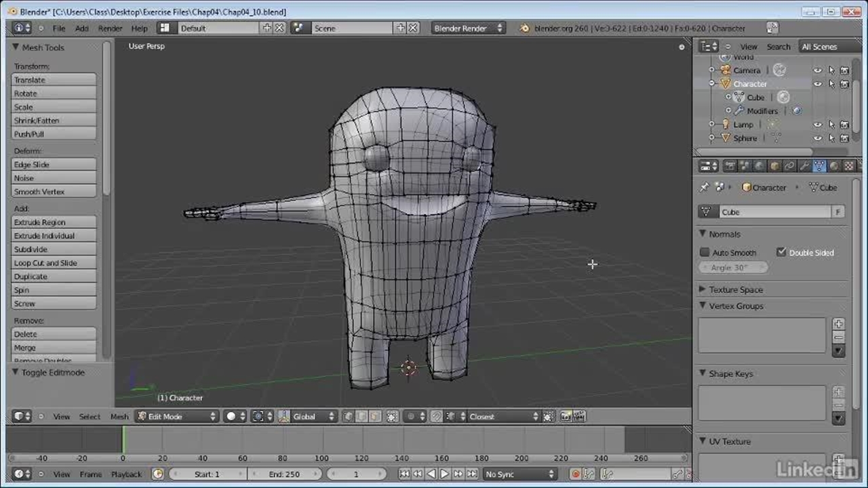
Task: Click the Modifiers wrench icon in outliner
Action: pyautogui.click(x=739, y=111)
